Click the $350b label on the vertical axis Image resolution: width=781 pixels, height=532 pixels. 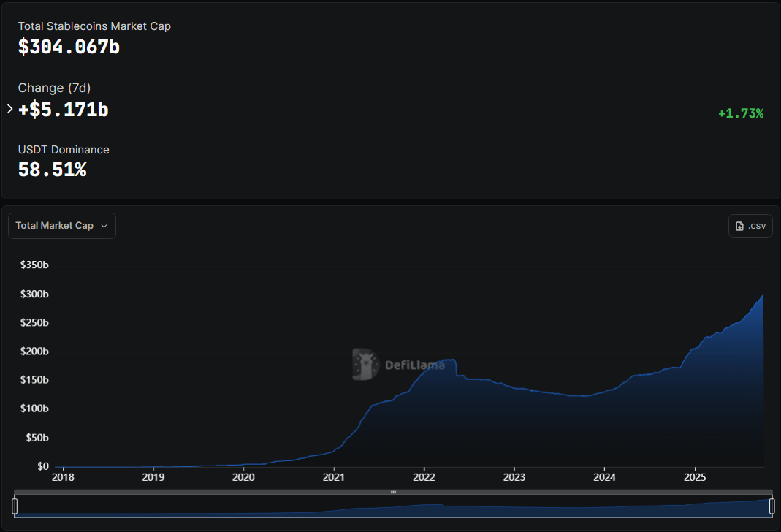[34, 265]
